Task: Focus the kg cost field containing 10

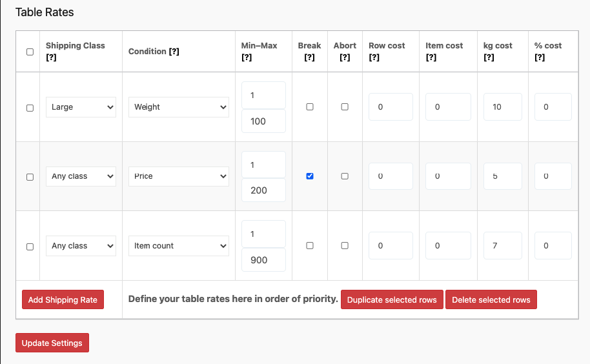Action: [502, 107]
